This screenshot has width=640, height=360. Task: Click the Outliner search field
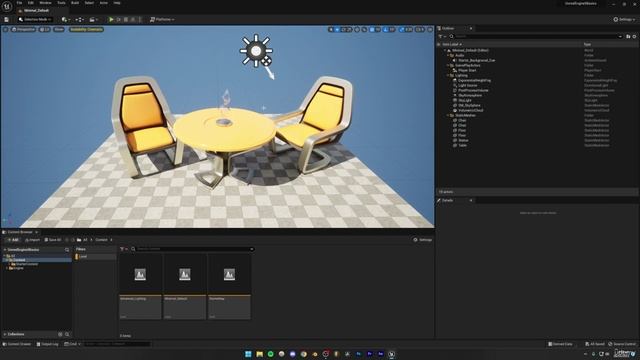click(x=536, y=36)
